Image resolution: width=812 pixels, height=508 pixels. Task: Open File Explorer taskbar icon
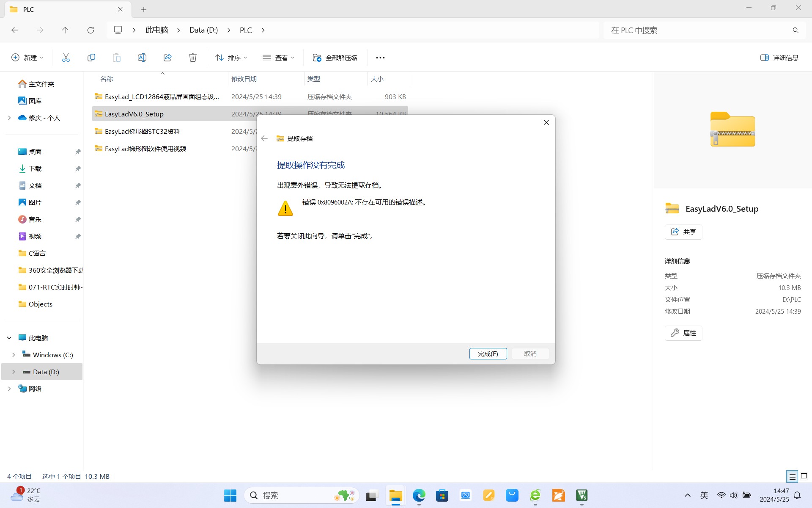click(x=395, y=495)
